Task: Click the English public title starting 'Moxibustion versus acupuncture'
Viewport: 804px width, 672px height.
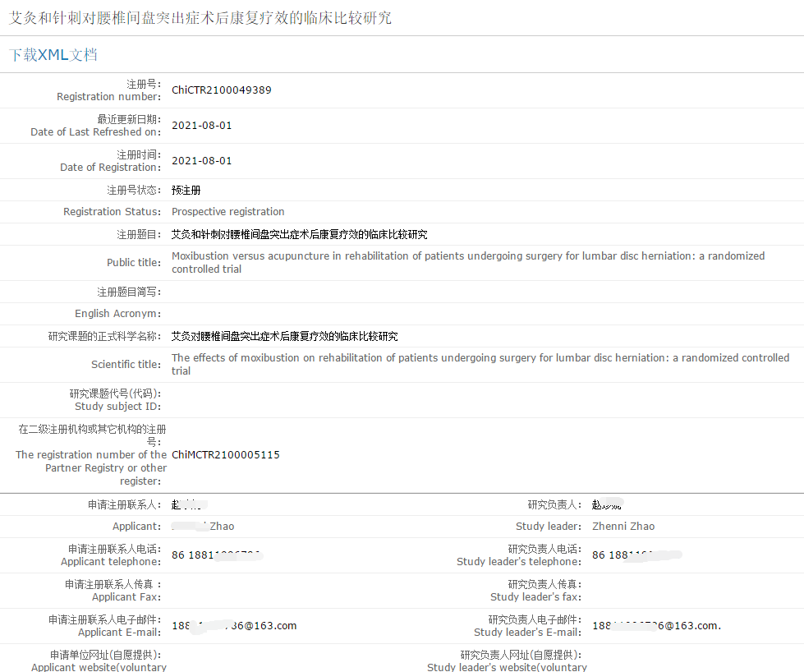Action: pyautogui.click(x=467, y=262)
